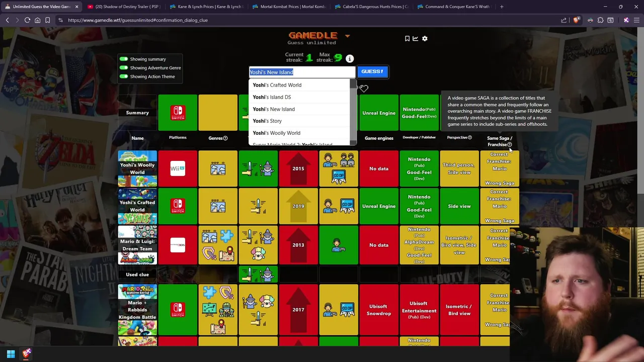This screenshot has width=644, height=362.
Task: Click the GUESS! button
Action: 372,71
